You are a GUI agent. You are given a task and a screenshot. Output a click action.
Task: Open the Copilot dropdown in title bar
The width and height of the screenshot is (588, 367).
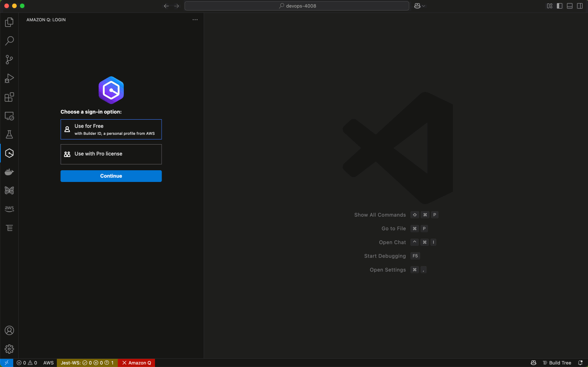point(420,6)
